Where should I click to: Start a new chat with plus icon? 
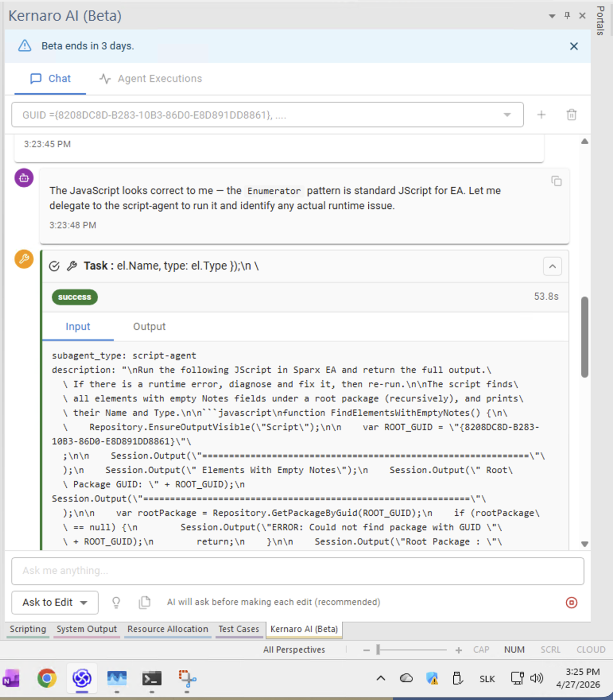[x=541, y=115]
